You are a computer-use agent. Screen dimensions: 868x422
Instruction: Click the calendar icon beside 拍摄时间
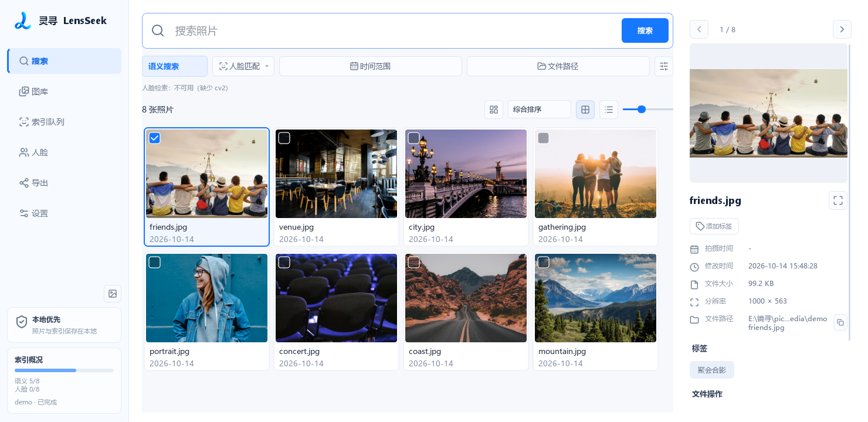[694, 249]
